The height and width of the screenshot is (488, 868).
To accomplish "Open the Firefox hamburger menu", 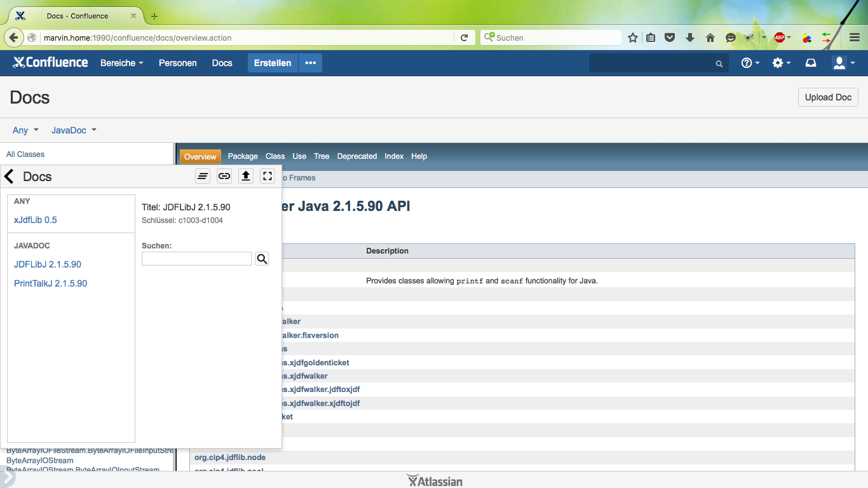I will click(855, 37).
